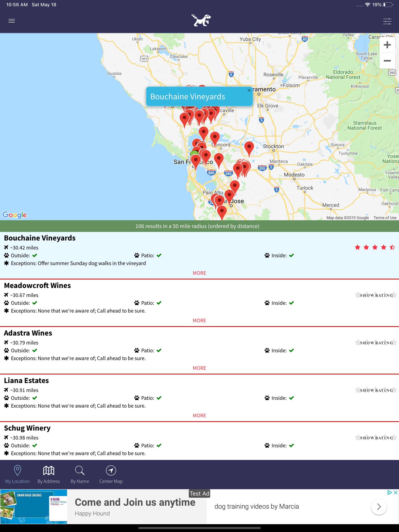The width and height of the screenshot is (399, 532).
Task: Open the Happy Hound ad arrow button
Action: tap(379, 506)
